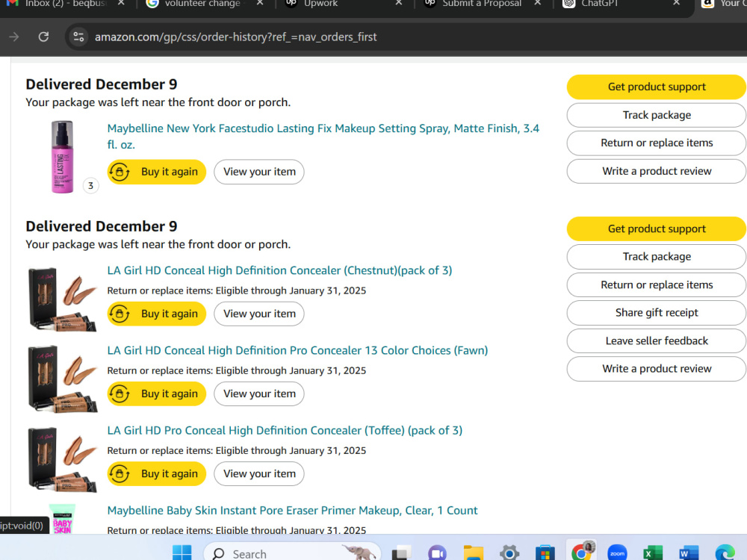Viewport: 747px width, 560px height.
Task: Switch to the ChatGPT tab
Action: point(599,4)
